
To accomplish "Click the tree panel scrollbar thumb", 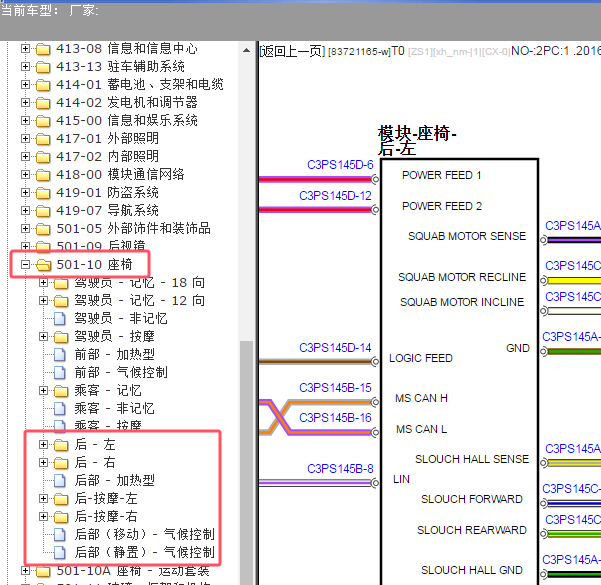I will pyautogui.click(x=246, y=462).
